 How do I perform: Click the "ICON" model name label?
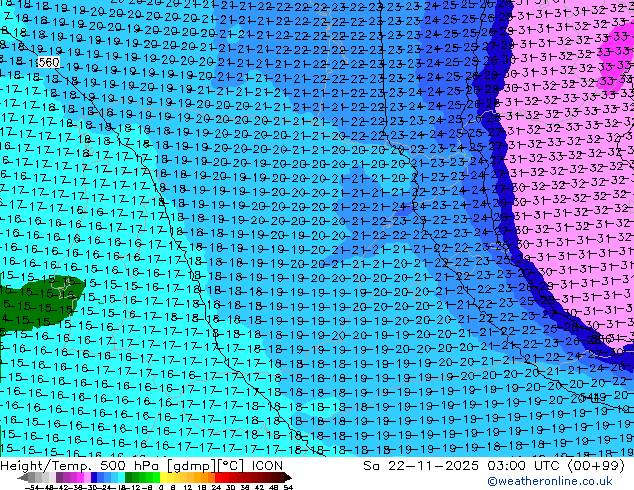point(267,466)
